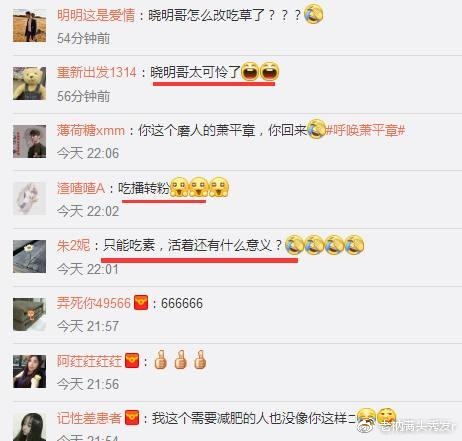Image resolution: width=462 pixels, height=441 pixels.
Task: Click the avatar of user 阿荭荭荭荭
Action: pos(29,372)
